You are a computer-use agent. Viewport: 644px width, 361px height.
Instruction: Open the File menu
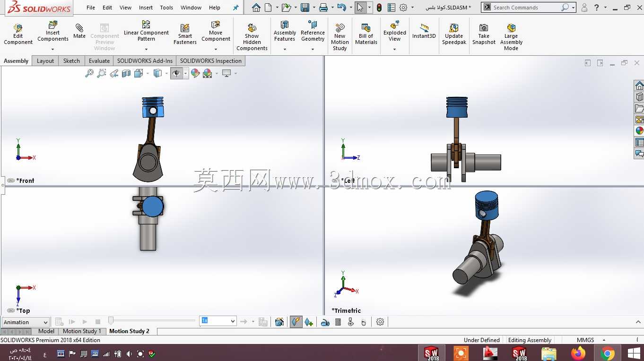click(x=91, y=8)
